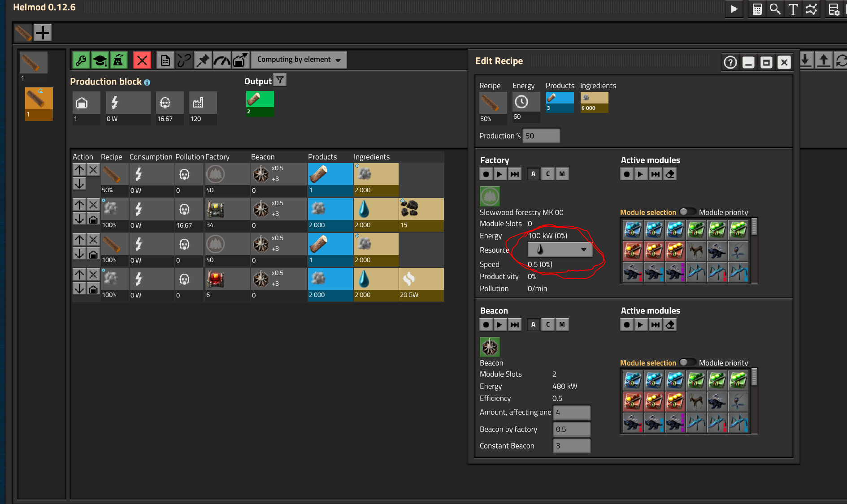Click the record button under Factory heading
Image resolution: width=847 pixels, height=504 pixels.
click(x=486, y=174)
